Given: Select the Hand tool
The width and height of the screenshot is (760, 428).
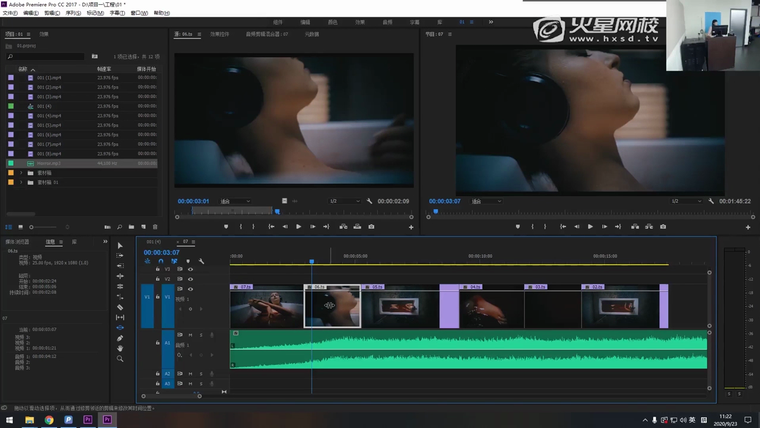Looking at the screenshot, I should point(120,348).
